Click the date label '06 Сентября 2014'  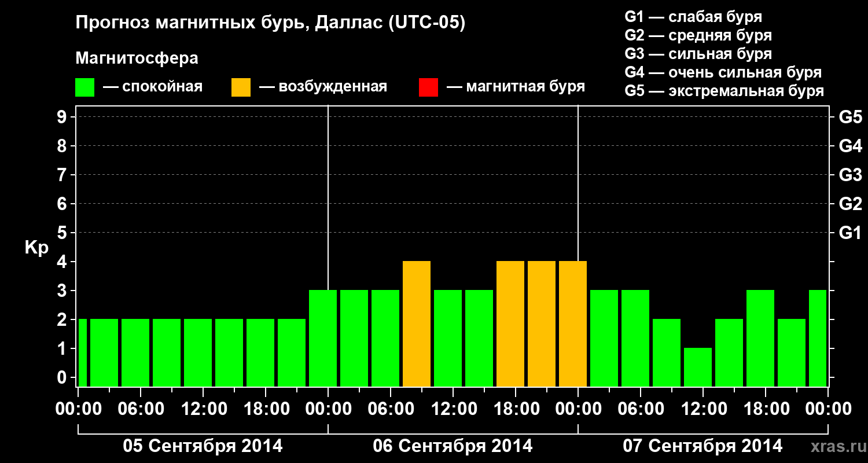pyautogui.click(x=453, y=446)
